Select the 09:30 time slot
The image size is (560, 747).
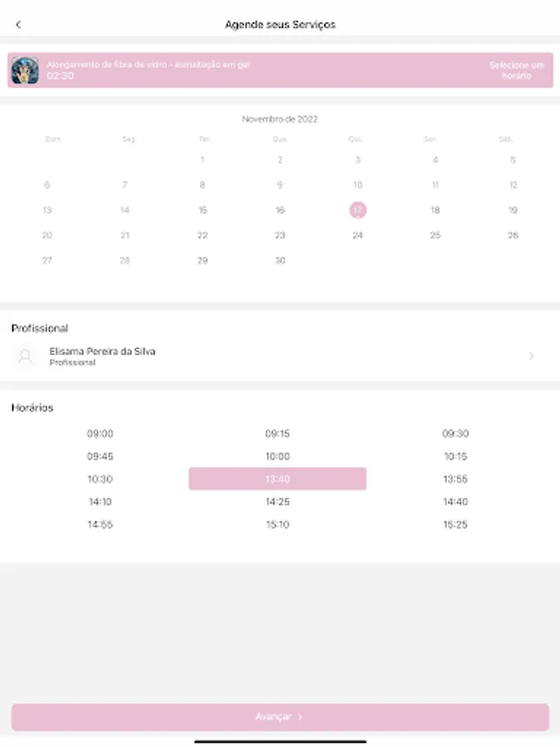455,433
